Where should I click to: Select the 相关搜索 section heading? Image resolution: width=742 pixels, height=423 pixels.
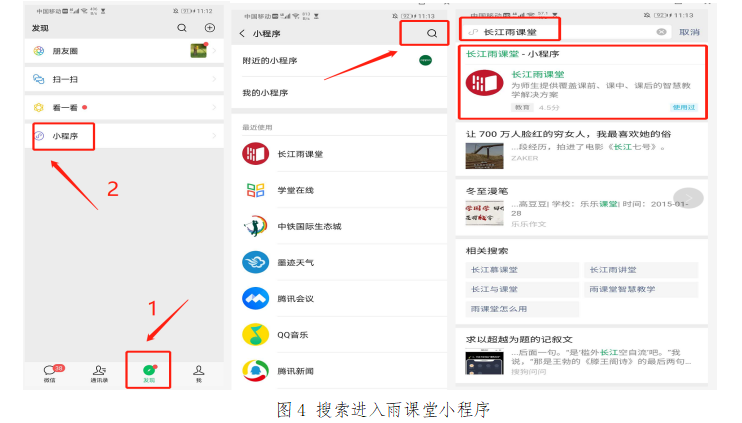pos(486,251)
